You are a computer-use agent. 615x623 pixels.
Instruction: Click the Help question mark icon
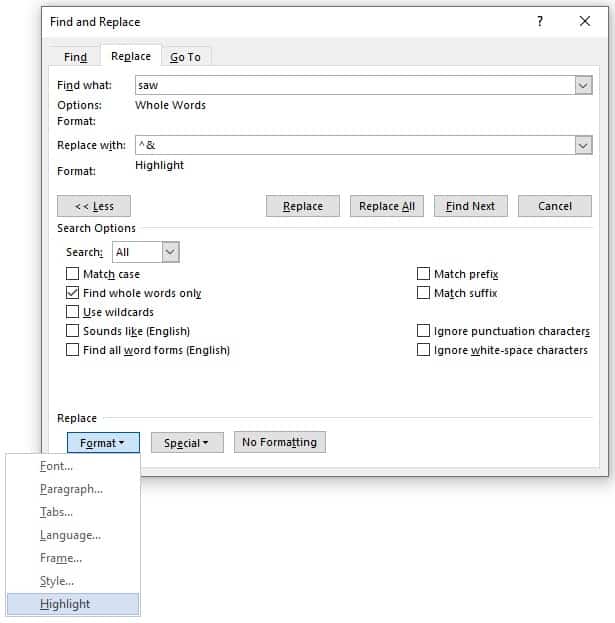pyautogui.click(x=540, y=21)
